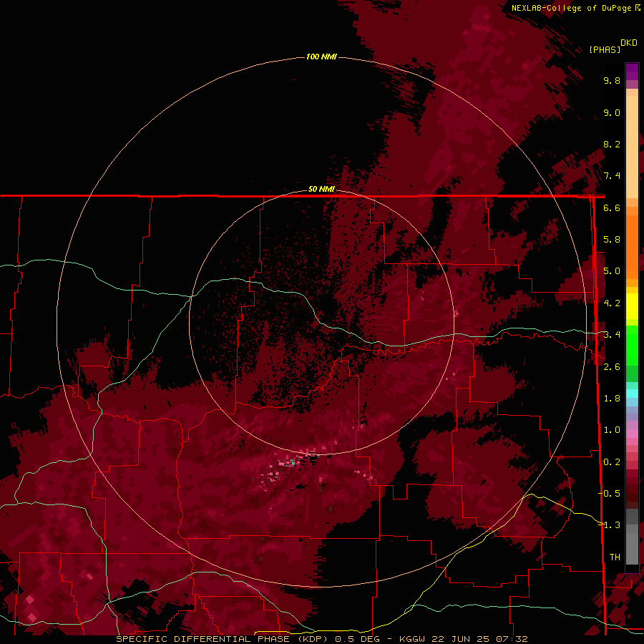Click the 6.6 legend value
Screen dimensions: 644x644
(x=612, y=208)
